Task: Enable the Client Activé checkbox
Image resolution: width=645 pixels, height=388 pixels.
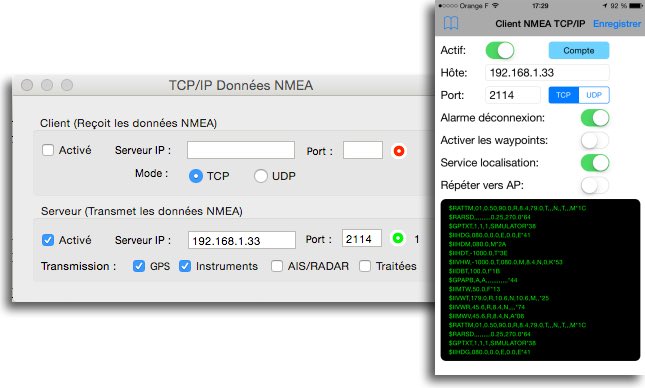Action: tap(48, 150)
